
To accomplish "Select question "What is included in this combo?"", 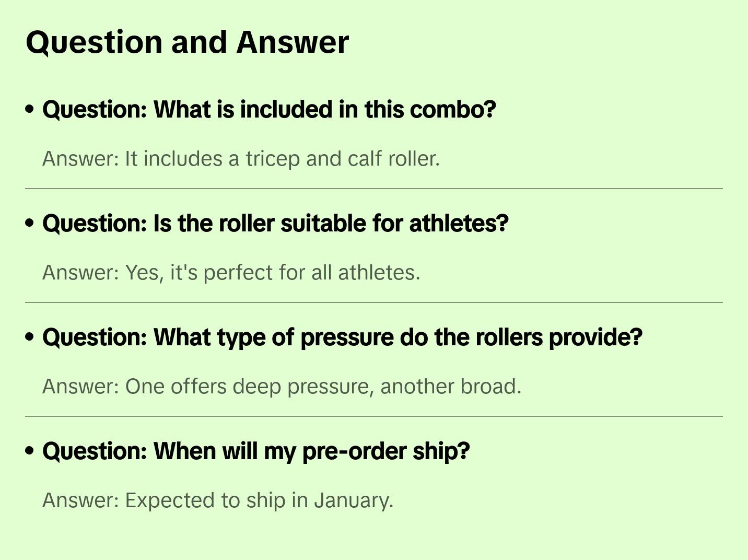I will [x=269, y=110].
